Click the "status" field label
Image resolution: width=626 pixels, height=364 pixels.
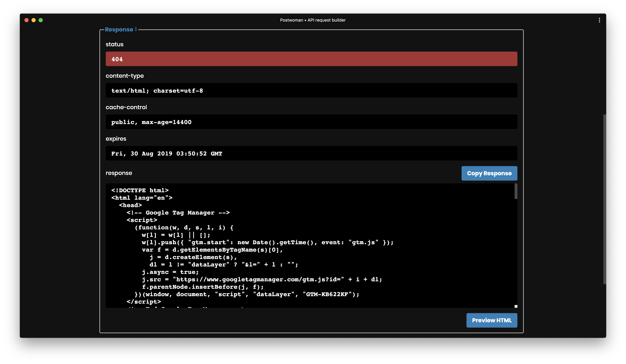pos(115,44)
